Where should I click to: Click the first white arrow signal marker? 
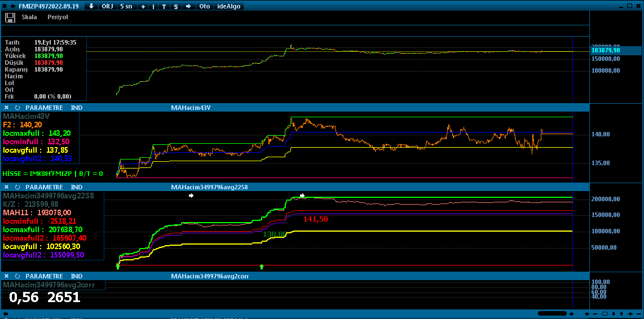click(x=191, y=196)
